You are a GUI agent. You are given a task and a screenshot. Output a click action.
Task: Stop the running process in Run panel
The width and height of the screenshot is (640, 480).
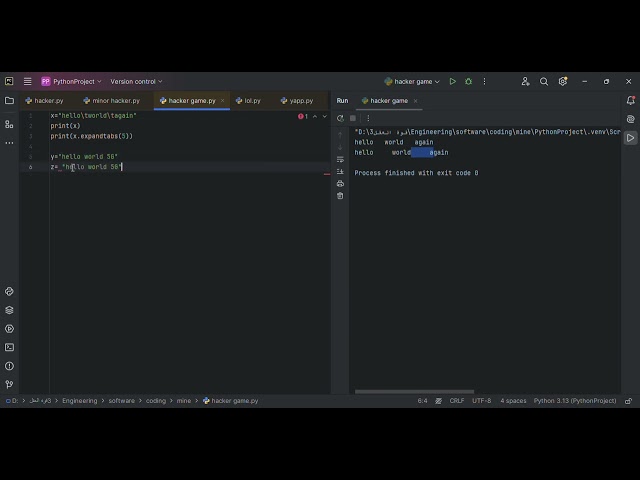353,118
